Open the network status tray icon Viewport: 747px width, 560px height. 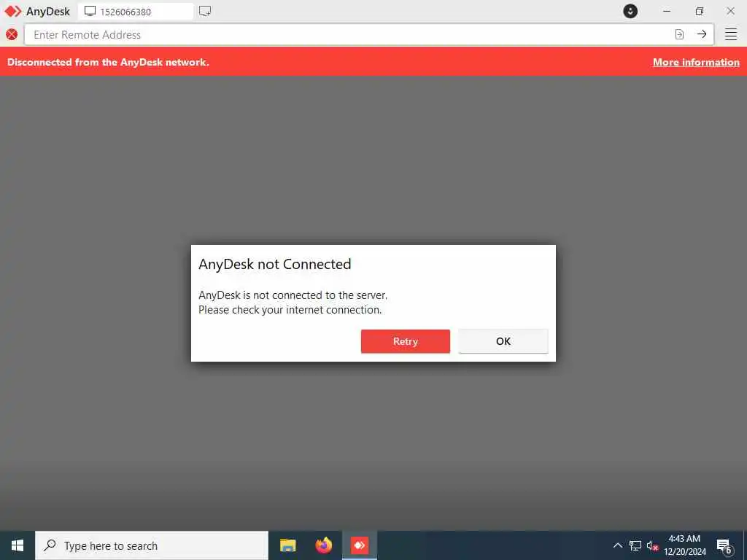(x=635, y=545)
